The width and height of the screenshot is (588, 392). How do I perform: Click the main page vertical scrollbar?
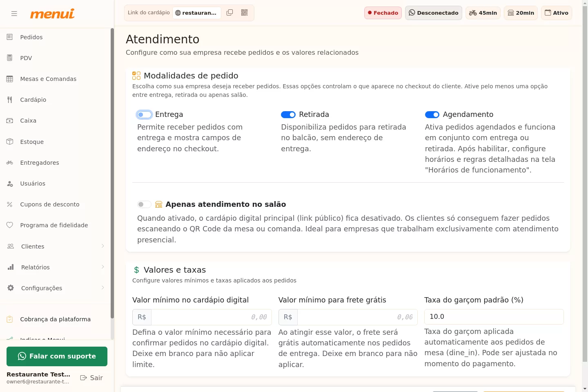coord(585,184)
